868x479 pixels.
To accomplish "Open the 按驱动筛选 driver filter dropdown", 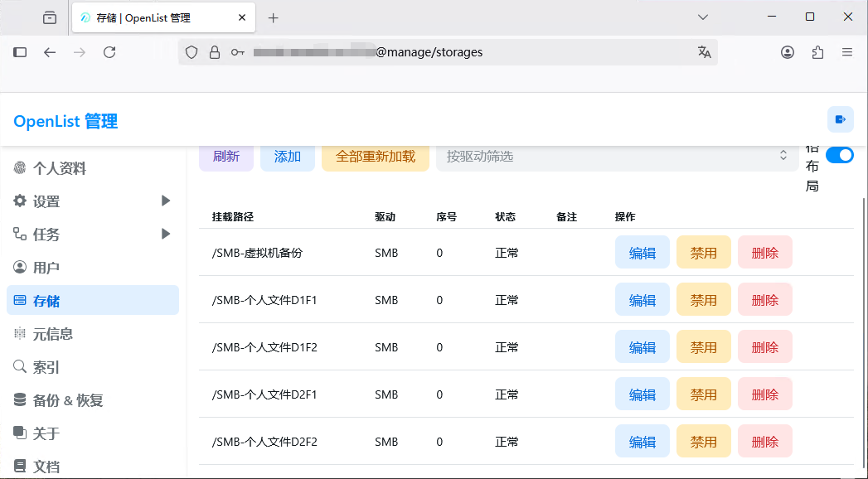I will point(613,156).
